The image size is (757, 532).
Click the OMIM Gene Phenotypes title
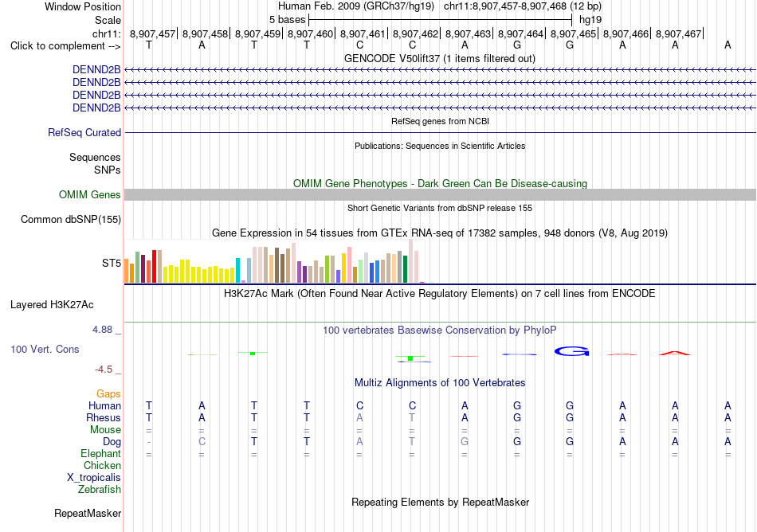(440, 183)
